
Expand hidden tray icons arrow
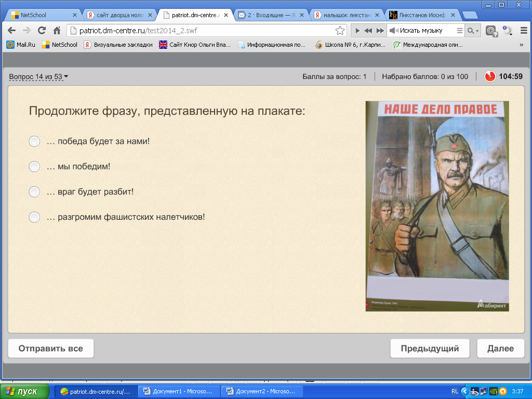[x=465, y=392]
